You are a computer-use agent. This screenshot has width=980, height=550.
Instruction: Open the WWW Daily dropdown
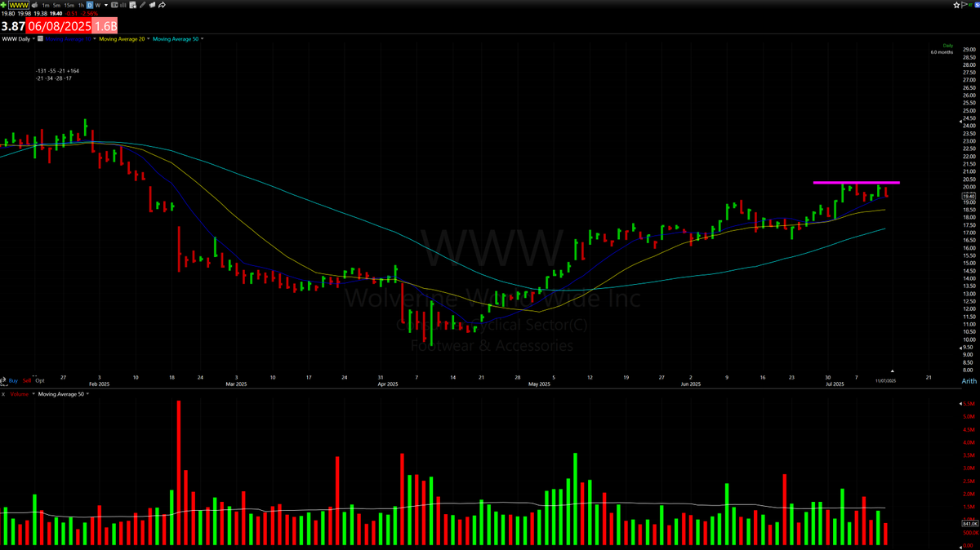[x=33, y=38]
